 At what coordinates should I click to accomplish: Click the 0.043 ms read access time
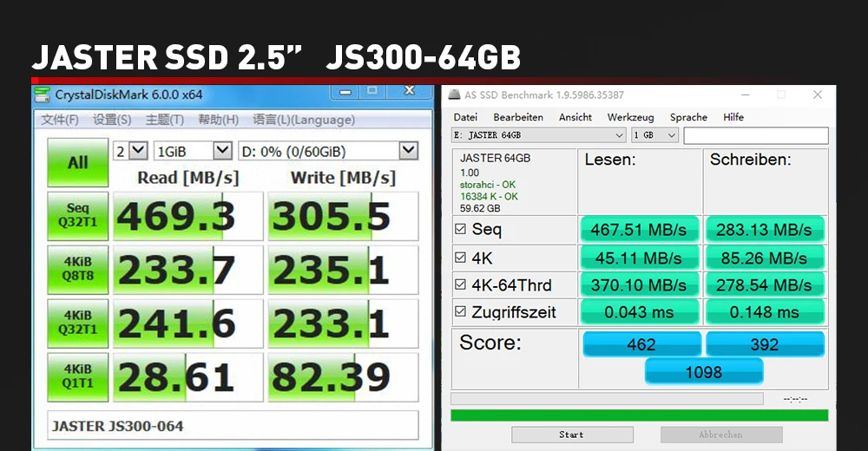tap(640, 312)
